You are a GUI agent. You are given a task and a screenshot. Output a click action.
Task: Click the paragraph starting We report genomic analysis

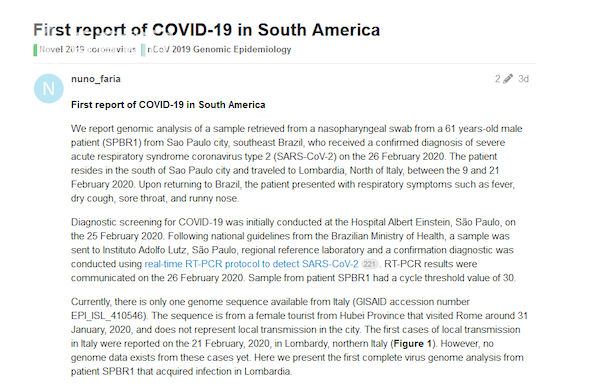click(297, 163)
